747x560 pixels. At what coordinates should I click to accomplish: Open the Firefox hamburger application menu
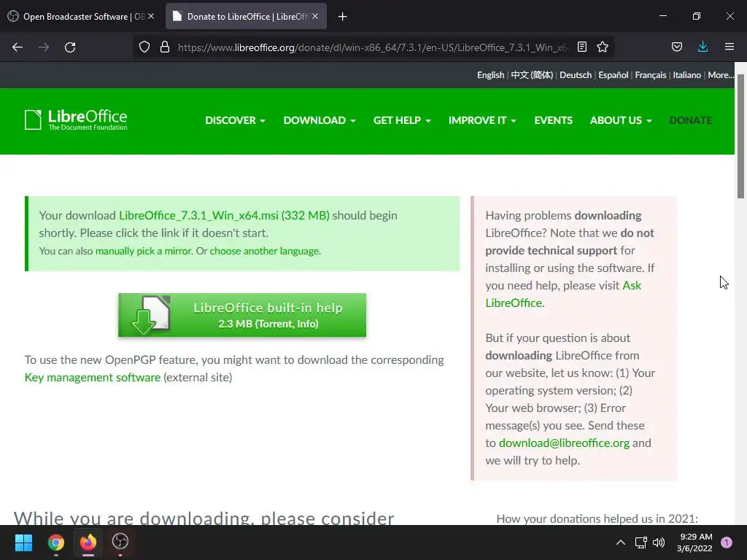point(729,47)
